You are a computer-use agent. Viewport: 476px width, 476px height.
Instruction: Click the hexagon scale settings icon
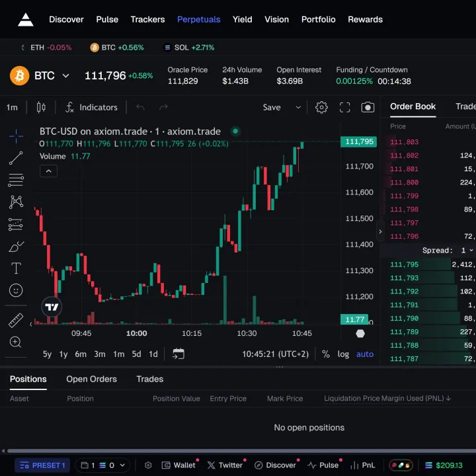360,334
